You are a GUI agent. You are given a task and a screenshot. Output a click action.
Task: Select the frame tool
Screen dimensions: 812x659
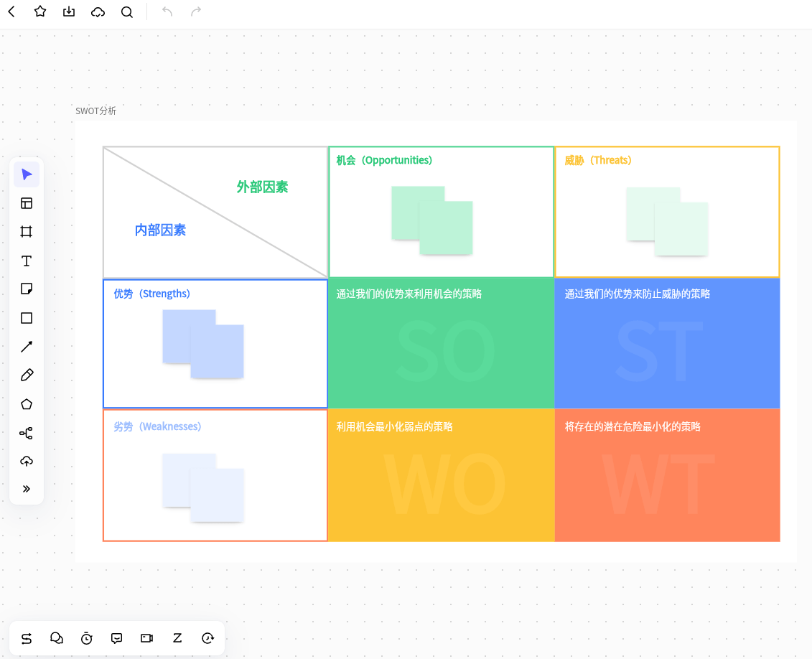pos(27,232)
